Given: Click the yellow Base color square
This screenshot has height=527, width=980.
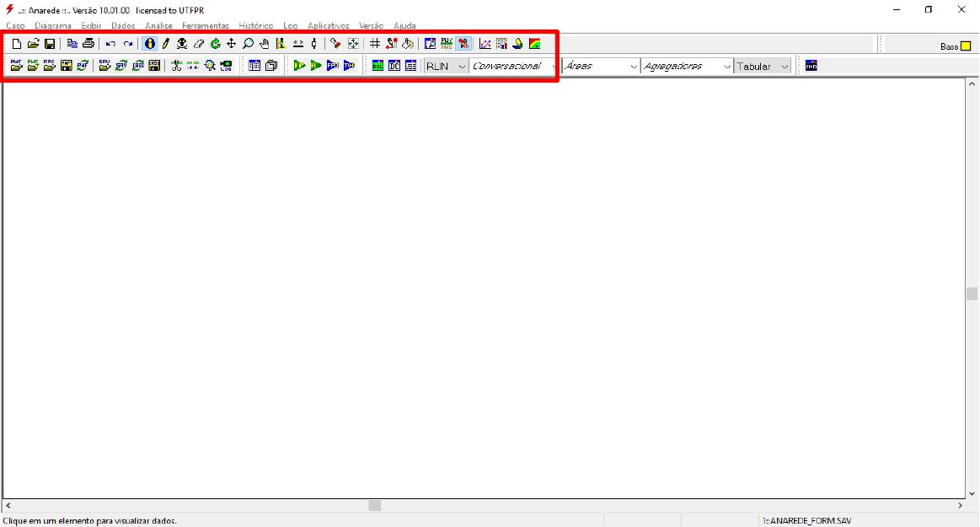Looking at the screenshot, I should pyautogui.click(x=966, y=46).
